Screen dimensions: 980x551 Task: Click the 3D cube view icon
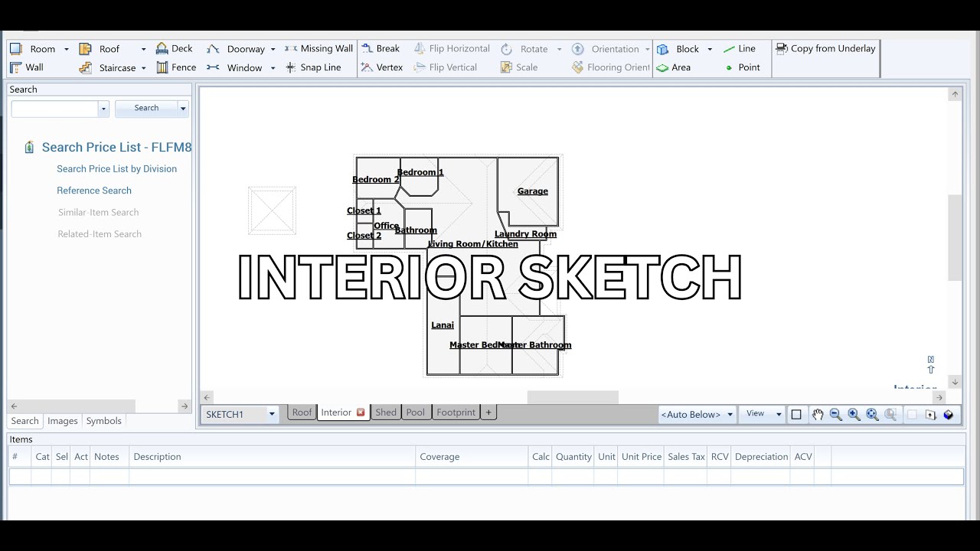pos(949,414)
